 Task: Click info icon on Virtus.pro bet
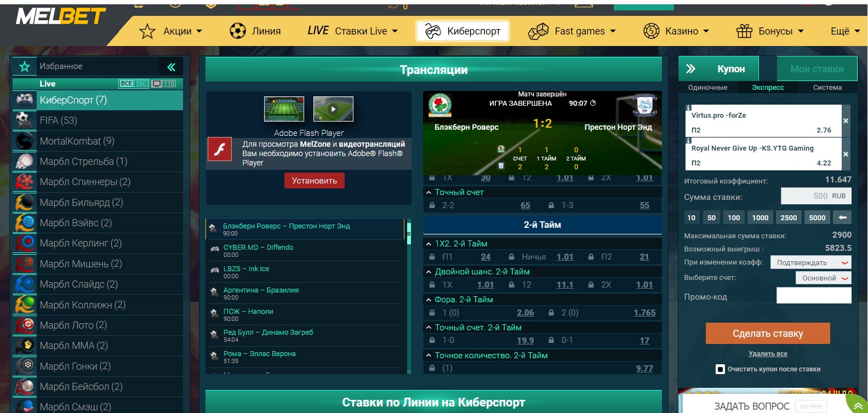click(689, 107)
